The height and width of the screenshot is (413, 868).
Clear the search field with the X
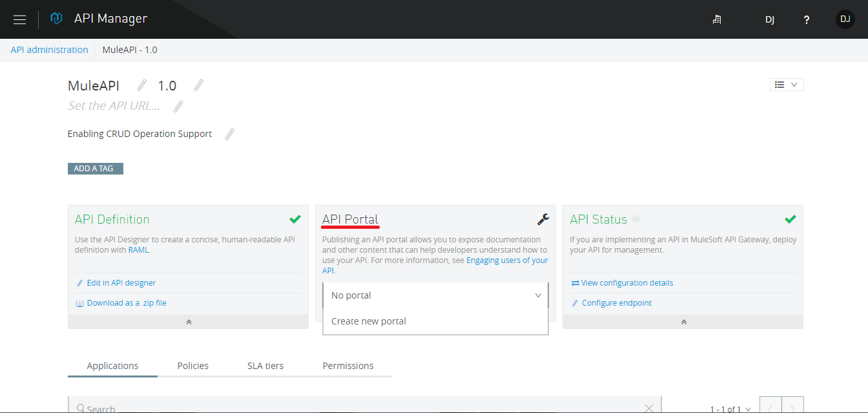coord(648,407)
